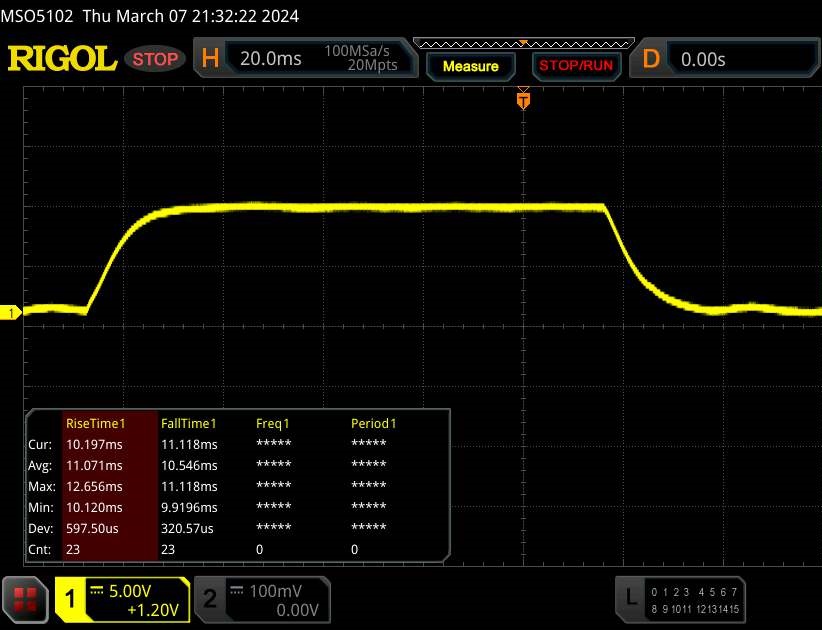Select the FallTime1 measurement header

(189, 423)
